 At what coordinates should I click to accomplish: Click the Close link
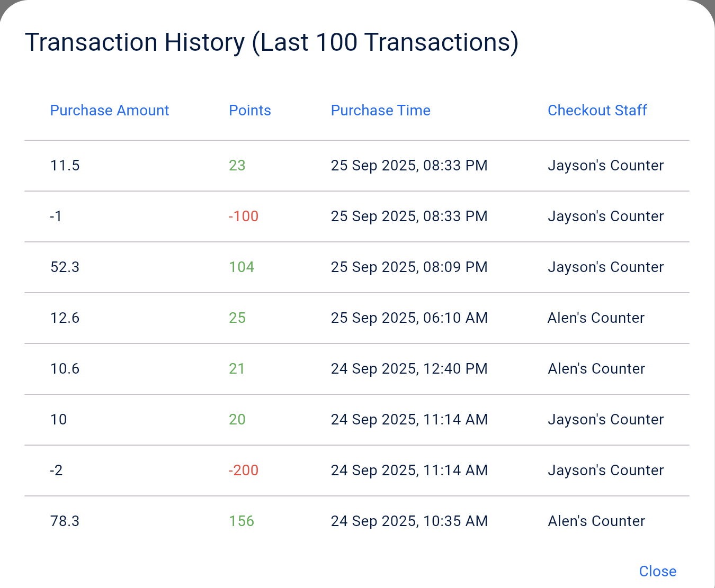657,571
